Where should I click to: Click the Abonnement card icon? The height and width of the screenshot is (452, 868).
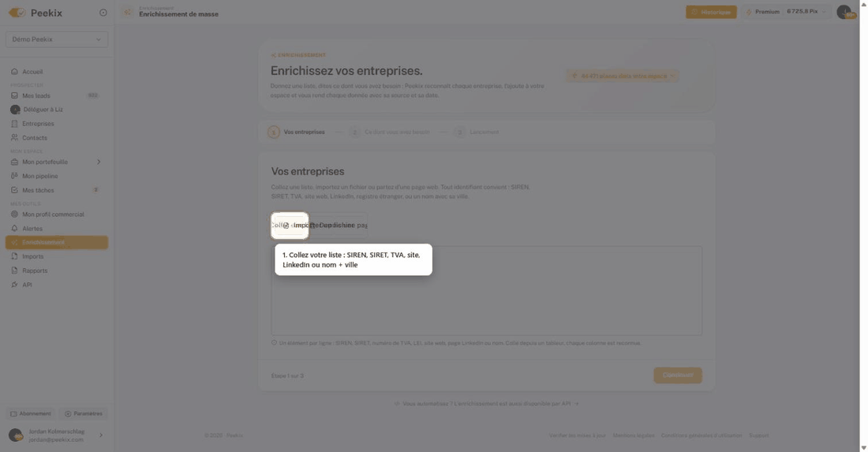(x=14, y=414)
